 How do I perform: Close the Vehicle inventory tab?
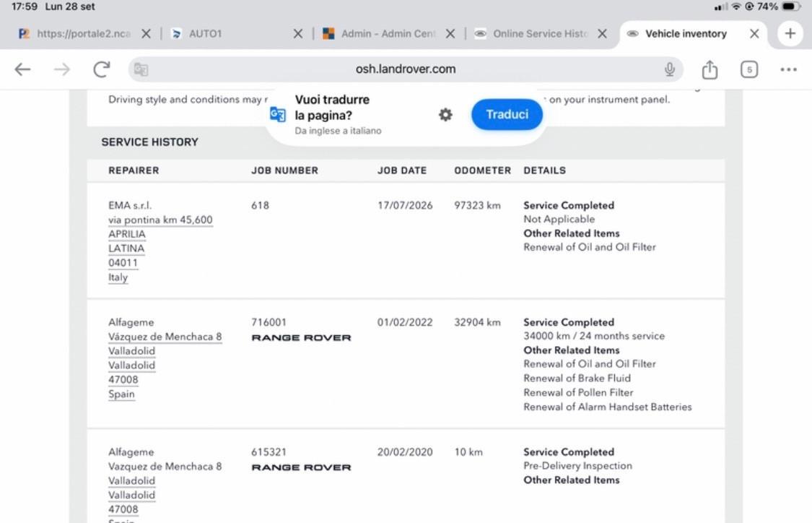[754, 34]
